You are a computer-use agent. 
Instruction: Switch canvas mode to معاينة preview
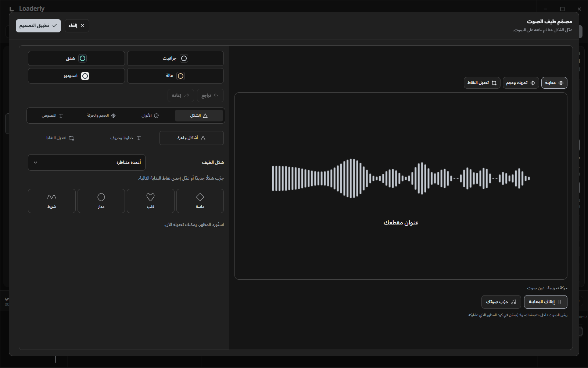[x=554, y=83]
